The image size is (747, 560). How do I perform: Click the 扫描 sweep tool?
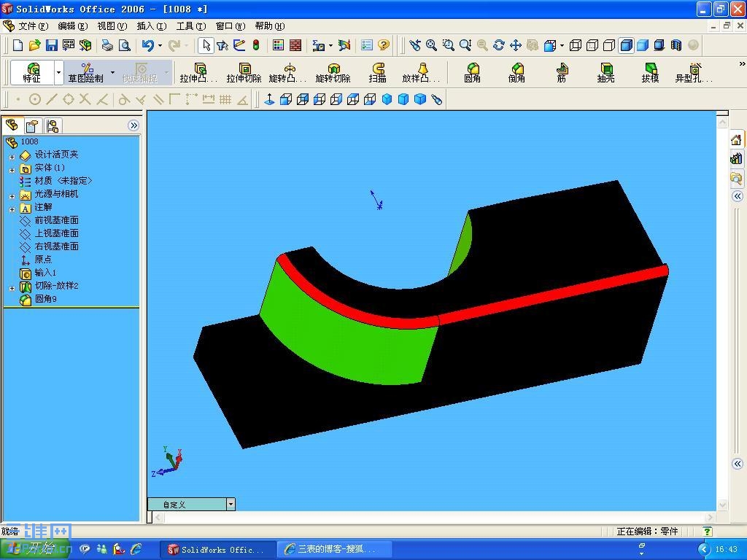tap(377, 73)
